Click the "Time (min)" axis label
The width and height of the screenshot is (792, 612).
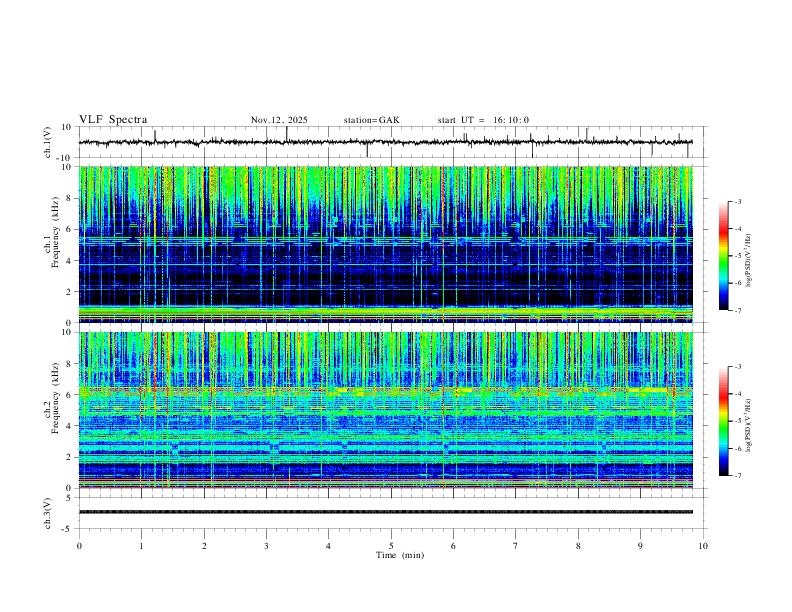400,555
